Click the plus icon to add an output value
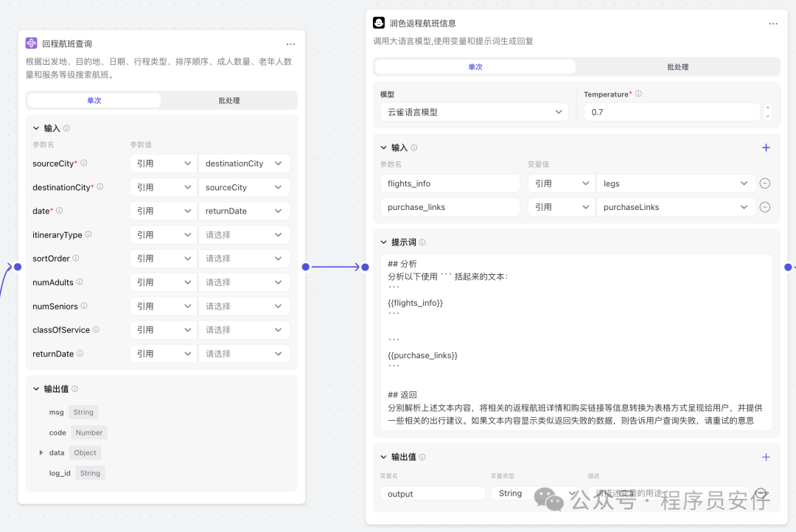The height and width of the screenshot is (532, 796). pos(766,457)
